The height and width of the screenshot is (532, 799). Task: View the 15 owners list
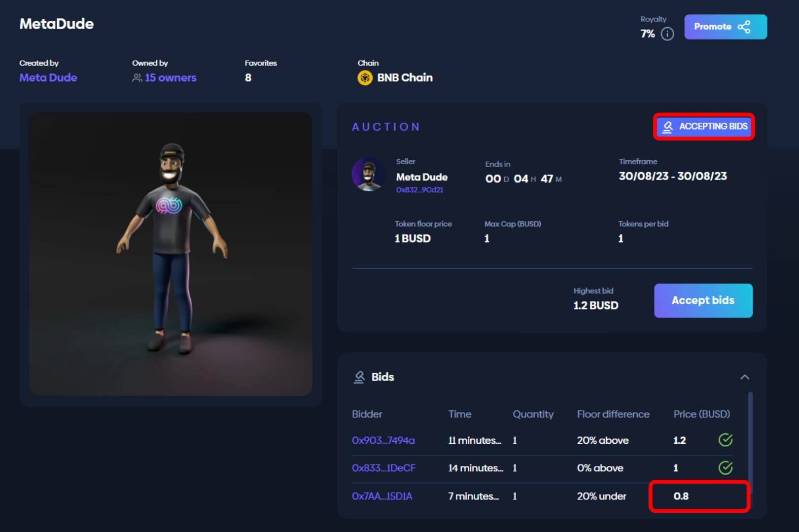(170, 78)
